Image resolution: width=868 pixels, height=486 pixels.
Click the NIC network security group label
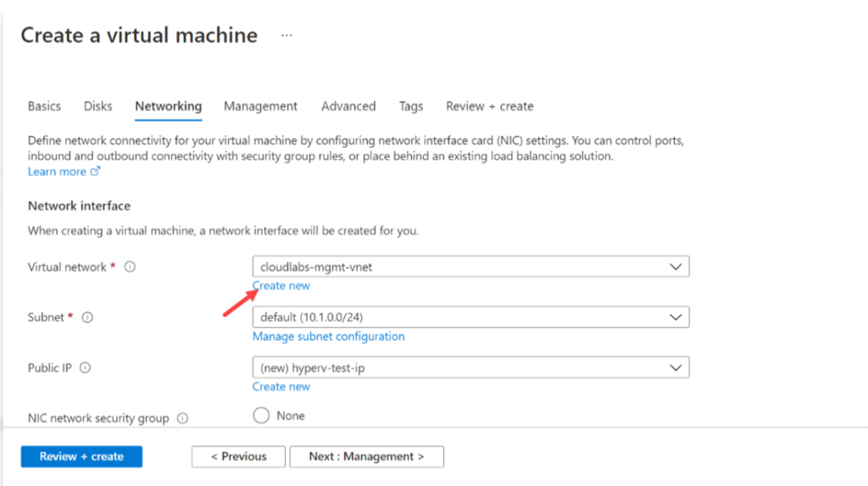(98, 418)
